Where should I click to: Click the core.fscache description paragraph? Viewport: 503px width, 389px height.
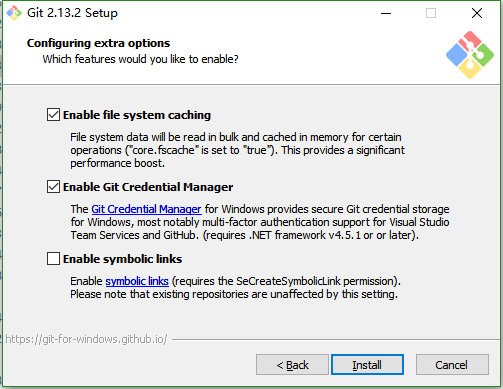click(237, 150)
